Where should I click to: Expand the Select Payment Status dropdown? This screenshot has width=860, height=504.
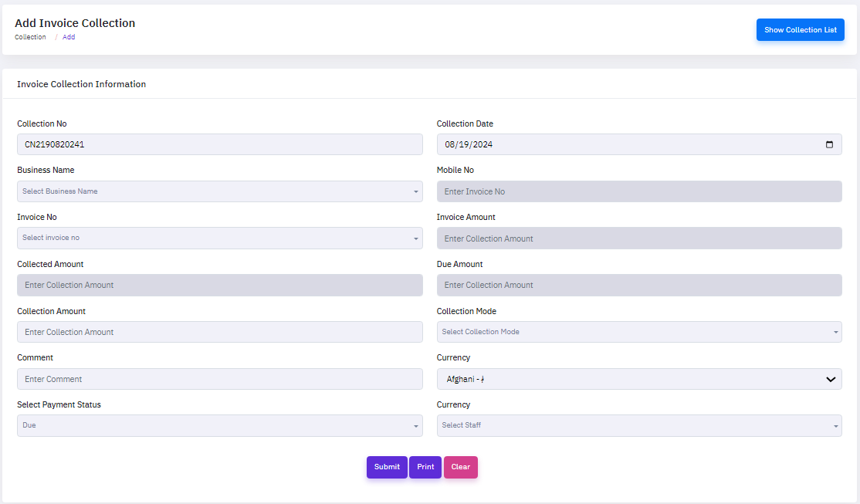pyautogui.click(x=219, y=425)
